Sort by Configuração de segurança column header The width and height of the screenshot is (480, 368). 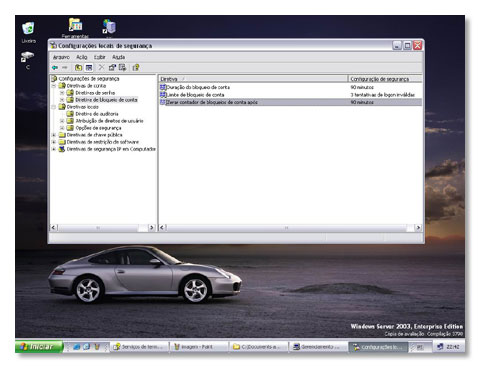click(385, 79)
